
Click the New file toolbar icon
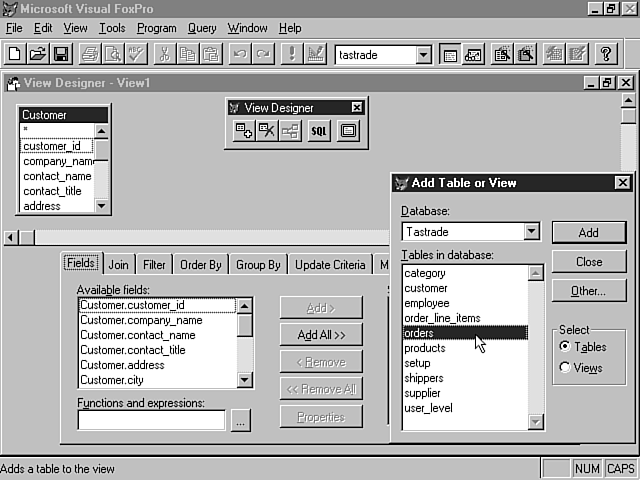click(x=15, y=54)
